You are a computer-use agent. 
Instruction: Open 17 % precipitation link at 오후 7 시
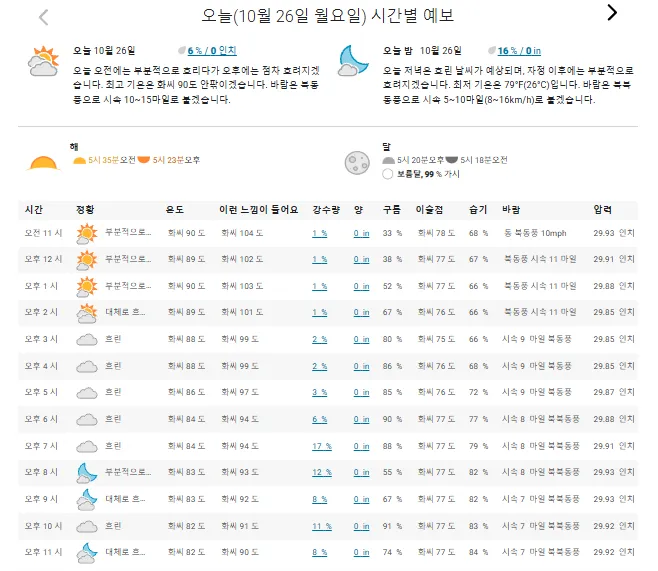[x=322, y=446]
